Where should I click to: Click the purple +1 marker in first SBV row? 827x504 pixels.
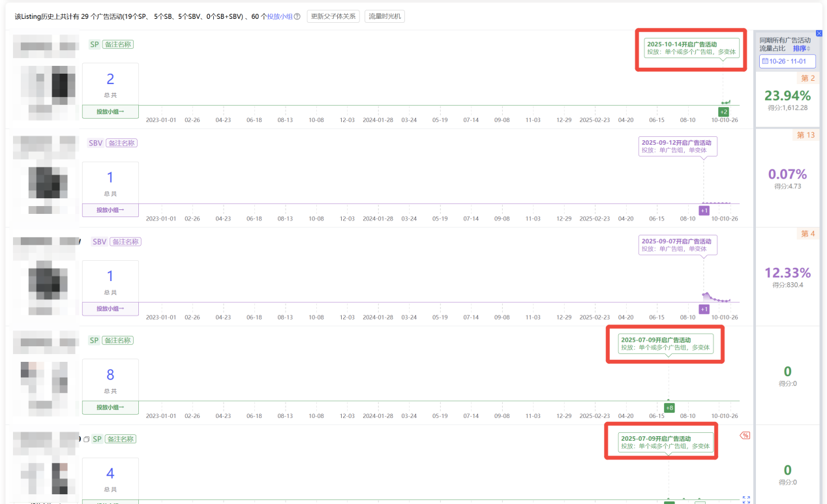[704, 210]
